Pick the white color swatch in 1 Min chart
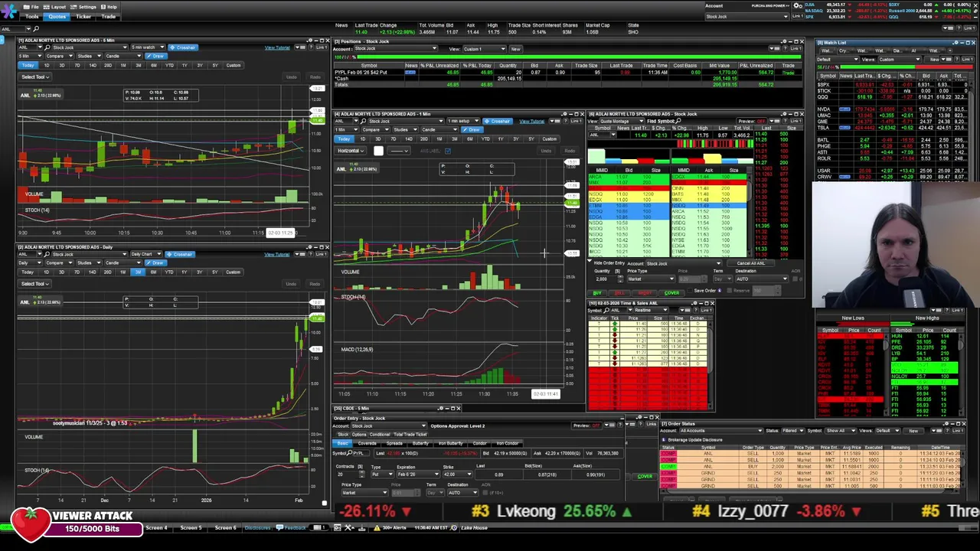The height and width of the screenshot is (551, 980). pyautogui.click(x=378, y=151)
